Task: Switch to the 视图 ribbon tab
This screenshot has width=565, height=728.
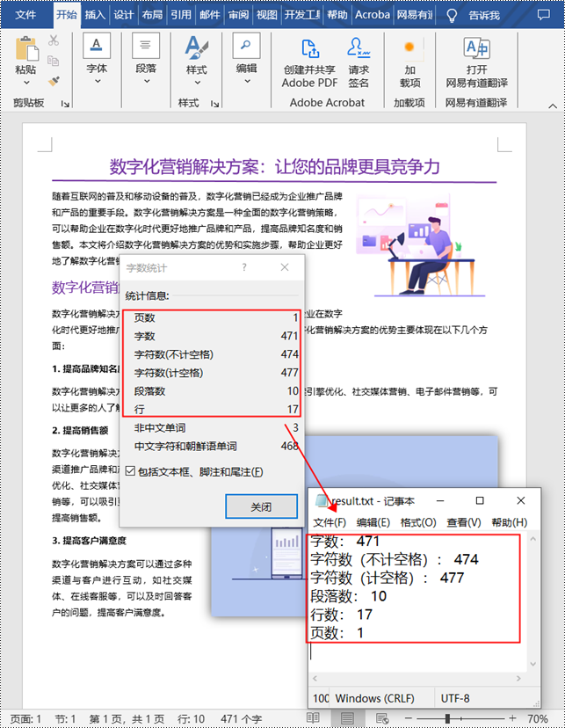Action: tap(267, 15)
